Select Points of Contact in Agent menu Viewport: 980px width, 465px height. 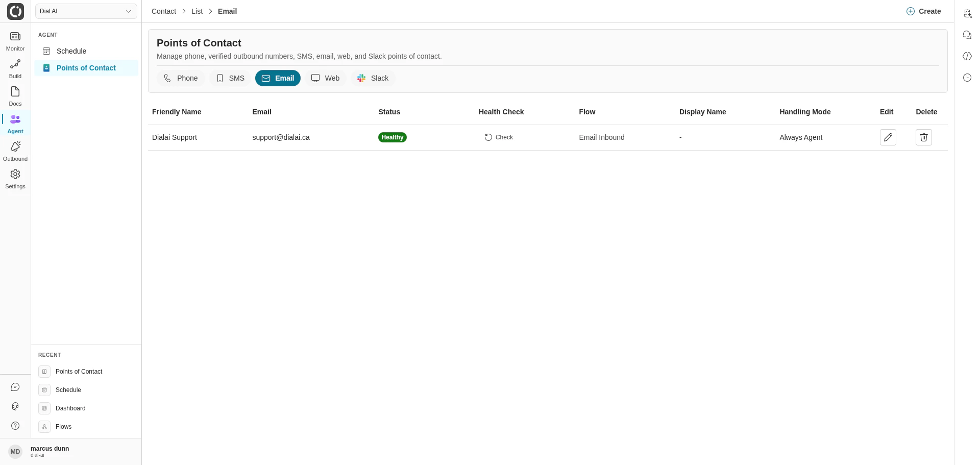tap(86, 68)
